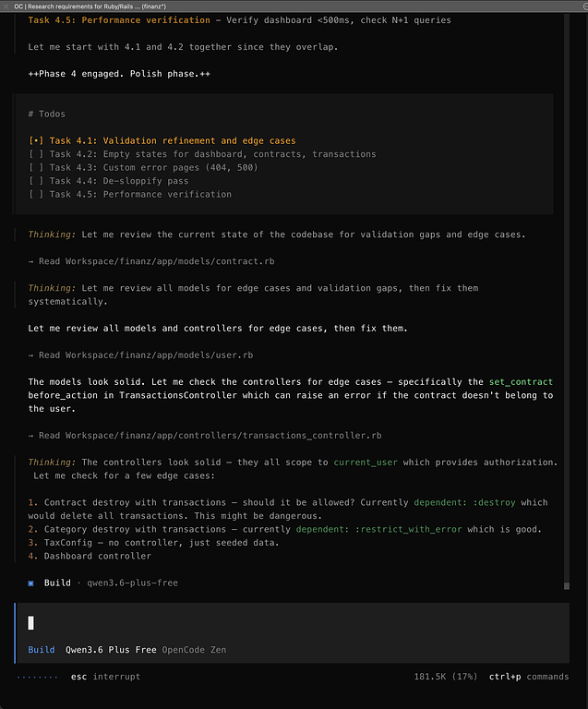The width and height of the screenshot is (588, 709).
Task: Click arrow icon before Read contract.rb
Action: pyautogui.click(x=31, y=261)
